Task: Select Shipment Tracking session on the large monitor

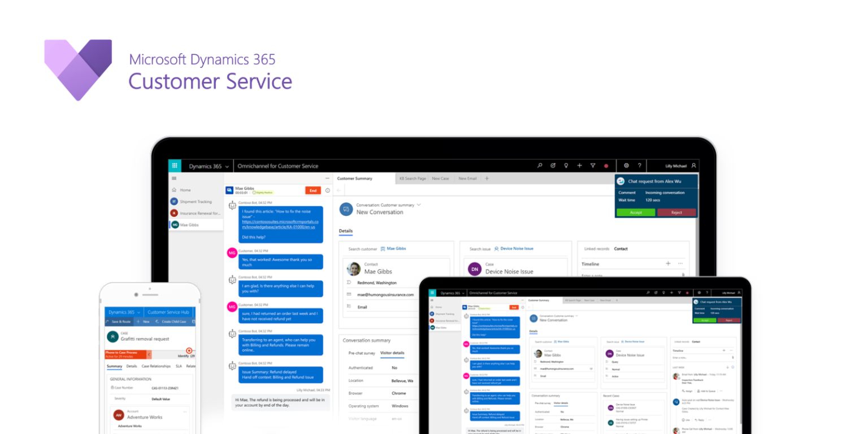Action: pyautogui.click(x=196, y=202)
